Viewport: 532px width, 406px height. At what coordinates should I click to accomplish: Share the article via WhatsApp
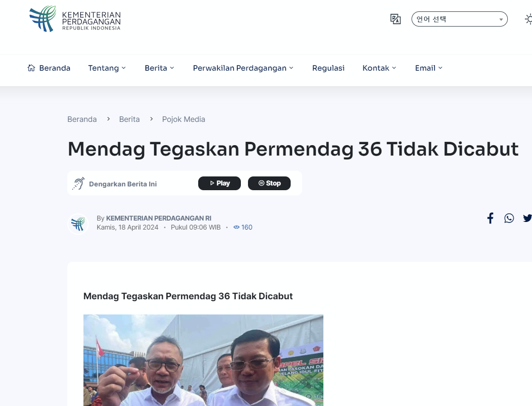pos(509,218)
